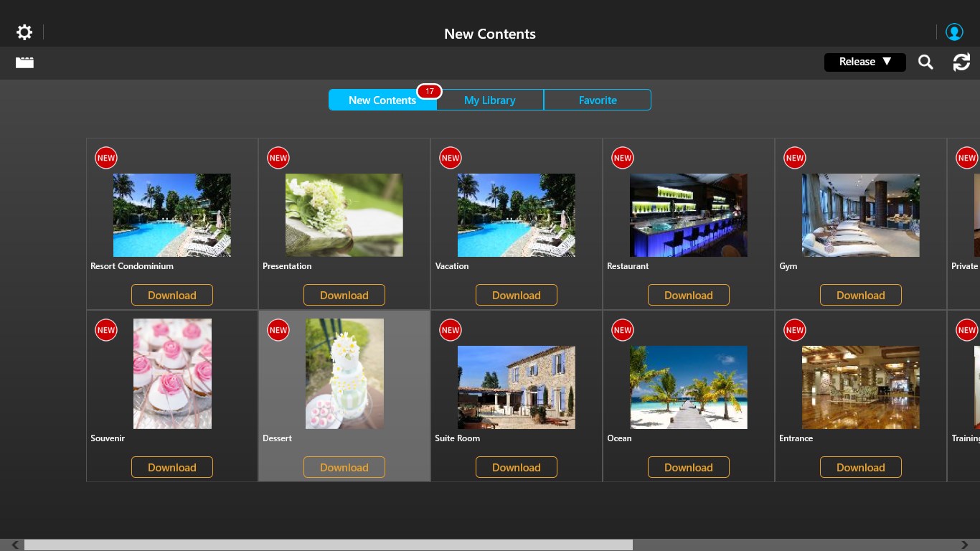Download the Restaurant content
The width and height of the screenshot is (980, 551).
(x=689, y=295)
